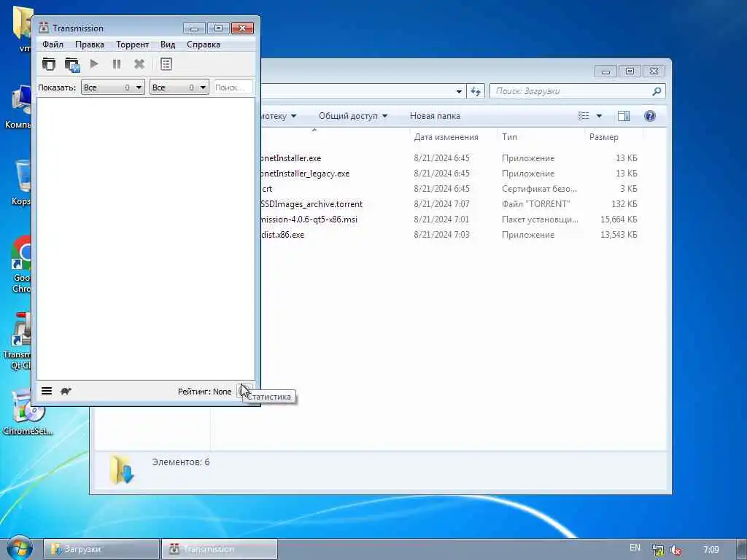Open Файл menu in Transmission
The image size is (747, 560).
(53, 44)
